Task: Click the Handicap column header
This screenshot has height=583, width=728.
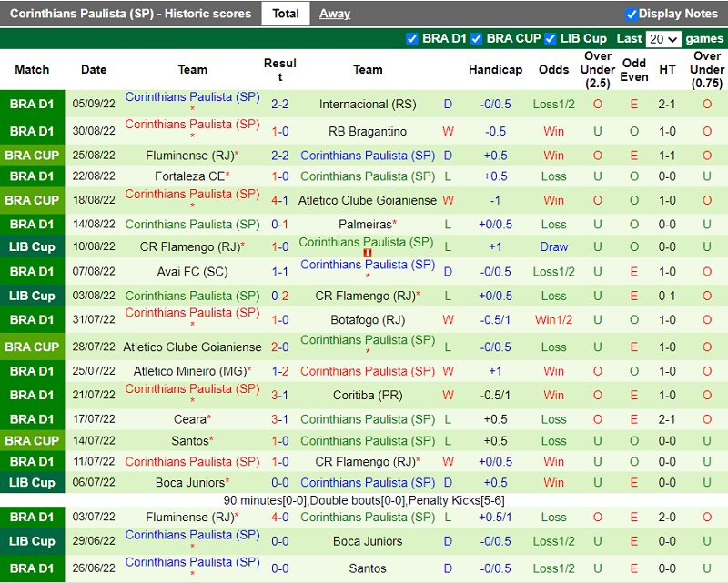Action: point(495,70)
